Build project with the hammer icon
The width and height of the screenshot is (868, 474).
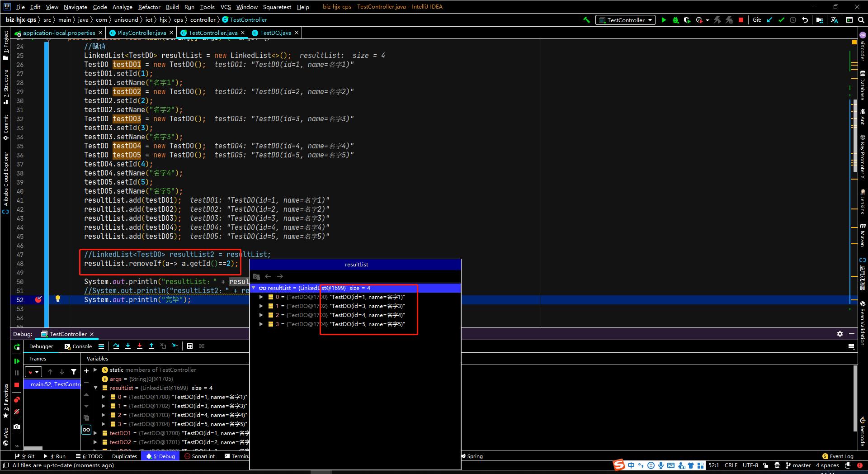pos(586,20)
